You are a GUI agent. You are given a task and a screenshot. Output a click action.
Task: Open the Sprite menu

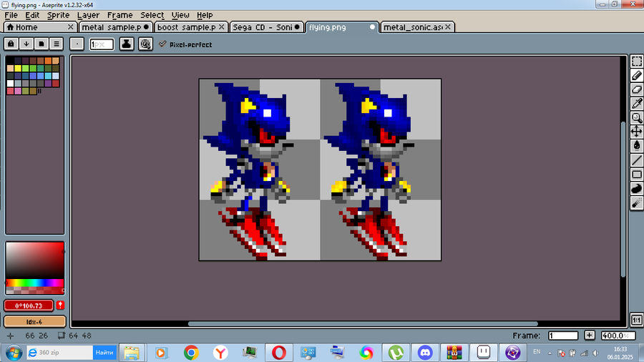pos(58,15)
